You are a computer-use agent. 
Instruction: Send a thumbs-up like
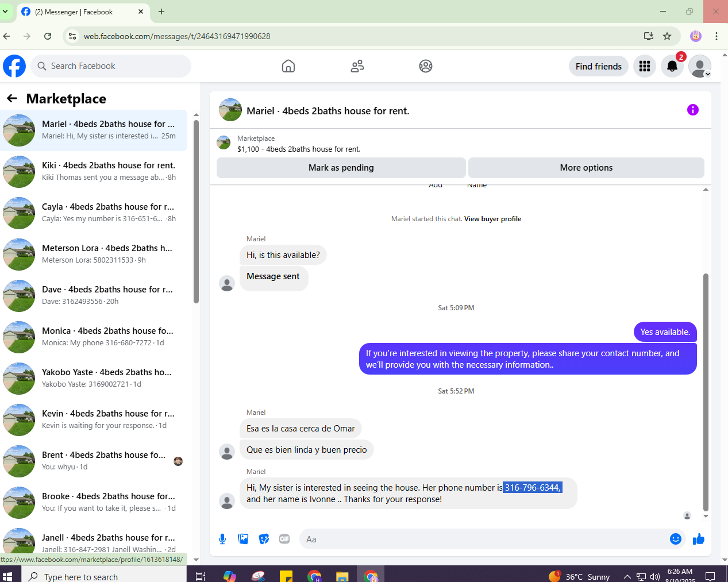coord(699,539)
